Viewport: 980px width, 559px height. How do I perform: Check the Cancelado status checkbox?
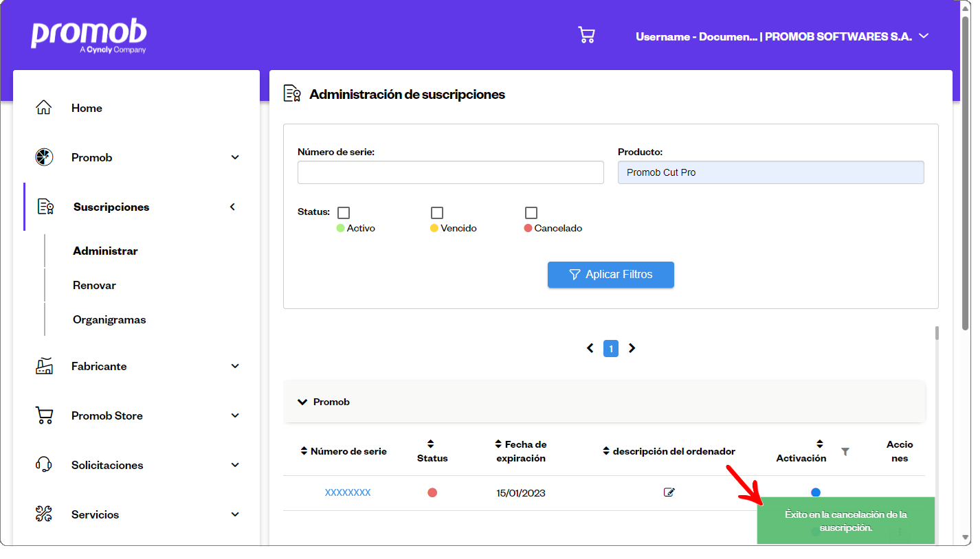(x=531, y=213)
